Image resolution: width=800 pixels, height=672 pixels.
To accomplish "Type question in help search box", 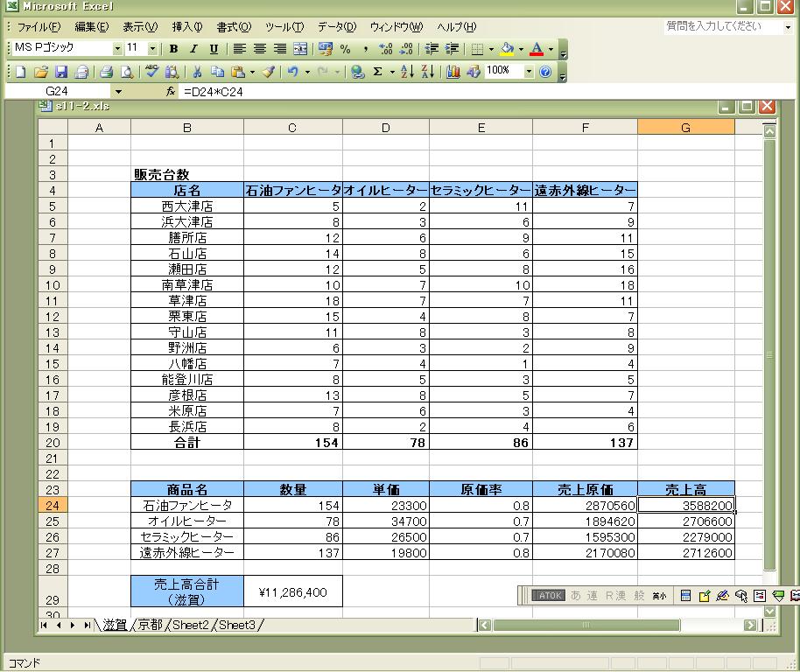I will tap(722, 26).
